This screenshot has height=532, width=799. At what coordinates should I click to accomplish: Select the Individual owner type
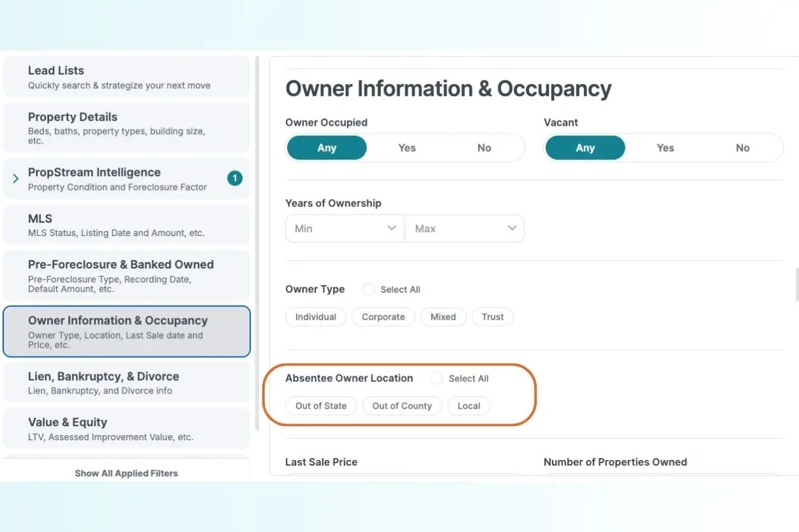(315, 316)
